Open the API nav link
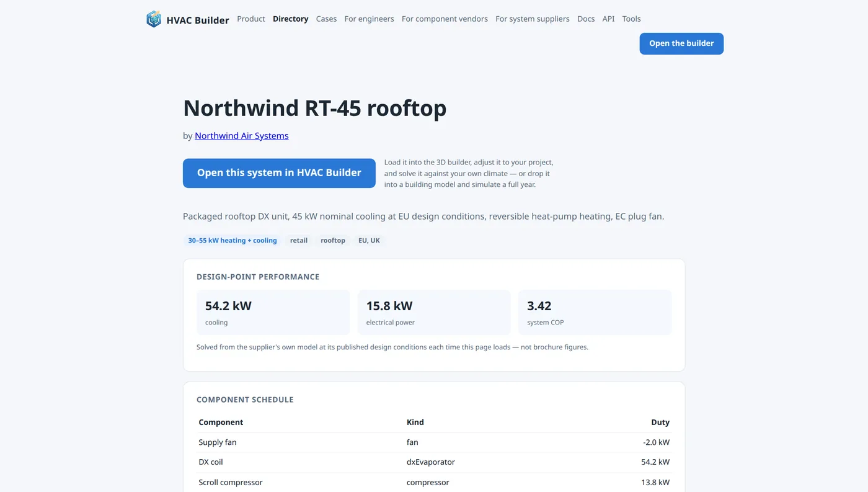Image resolution: width=868 pixels, height=492 pixels. (609, 19)
